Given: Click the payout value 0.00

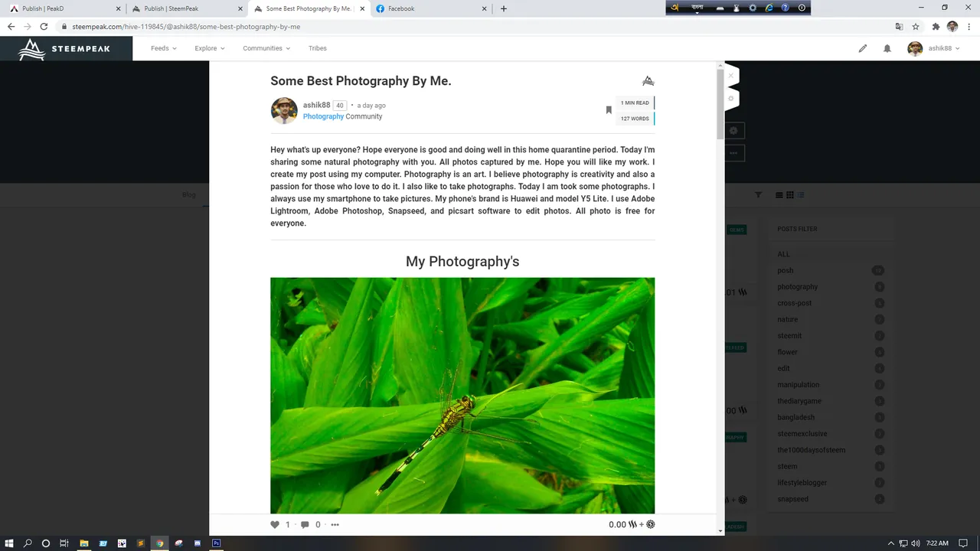Looking at the screenshot, I should pyautogui.click(x=617, y=524).
